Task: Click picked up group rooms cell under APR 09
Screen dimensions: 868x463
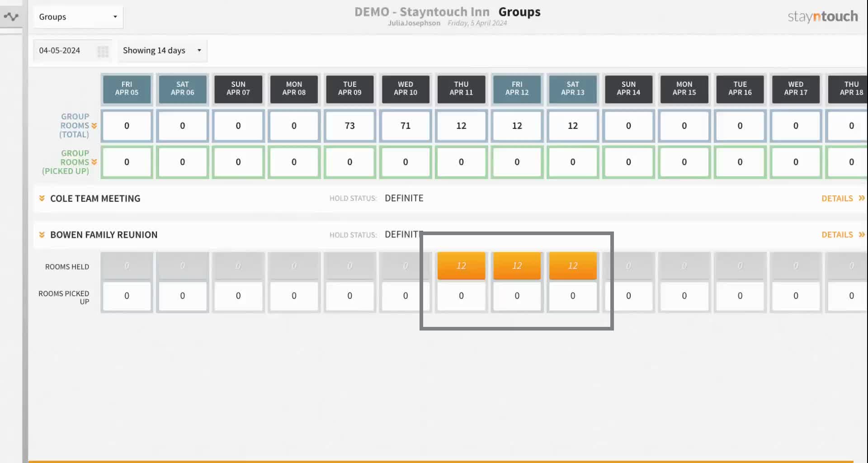Action: point(350,162)
